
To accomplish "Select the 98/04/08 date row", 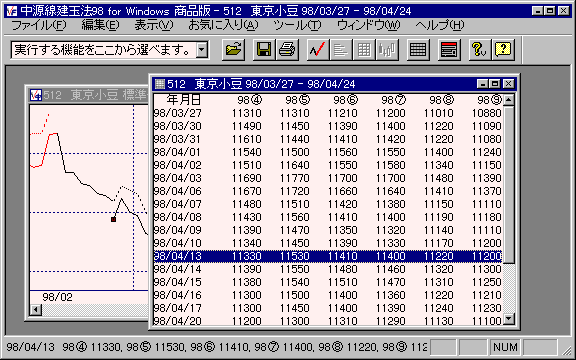I will (328, 217).
